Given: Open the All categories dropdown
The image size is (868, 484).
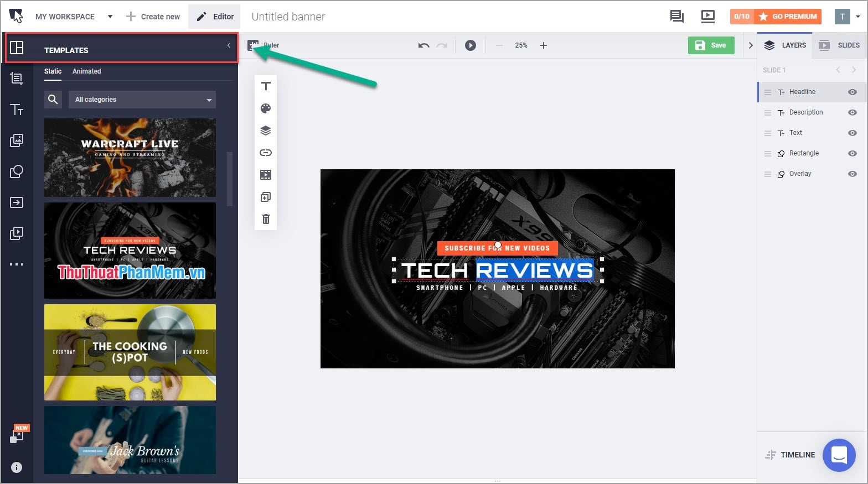Looking at the screenshot, I should 142,100.
